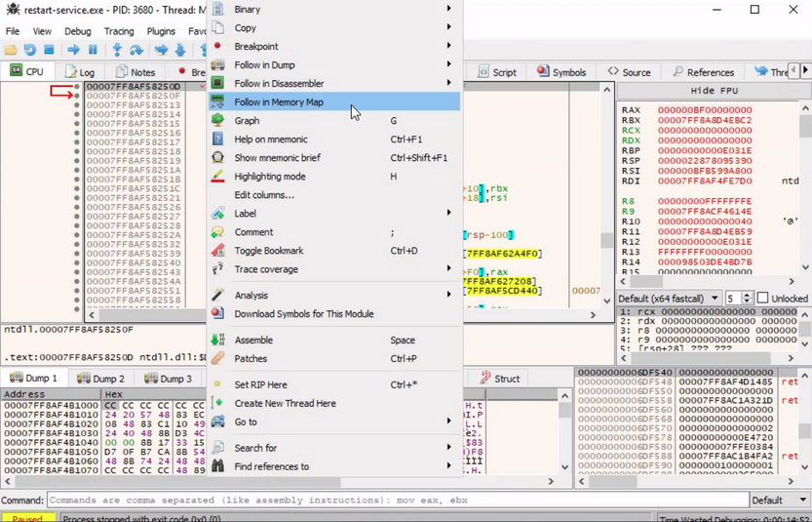
Task: Restart the debugged program from the toolbar
Action: [30, 50]
